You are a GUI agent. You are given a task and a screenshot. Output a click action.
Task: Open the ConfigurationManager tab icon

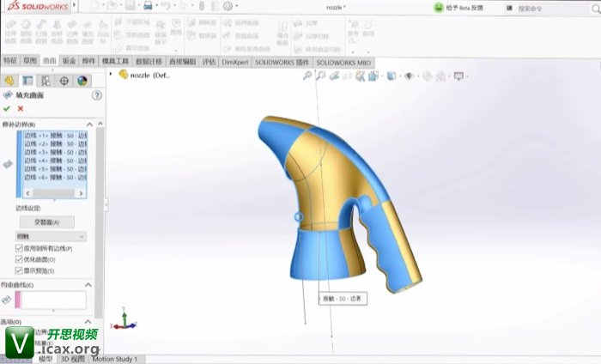click(46, 81)
